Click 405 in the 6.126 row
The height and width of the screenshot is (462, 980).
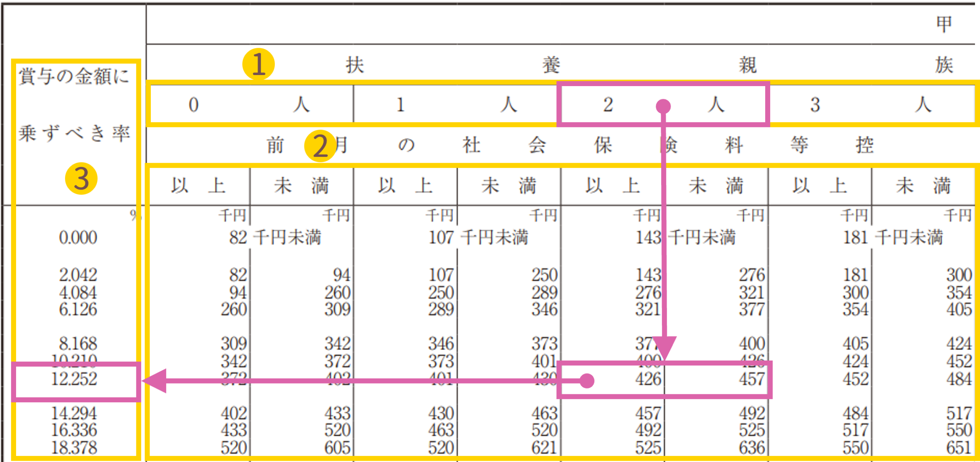click(959, 309)
